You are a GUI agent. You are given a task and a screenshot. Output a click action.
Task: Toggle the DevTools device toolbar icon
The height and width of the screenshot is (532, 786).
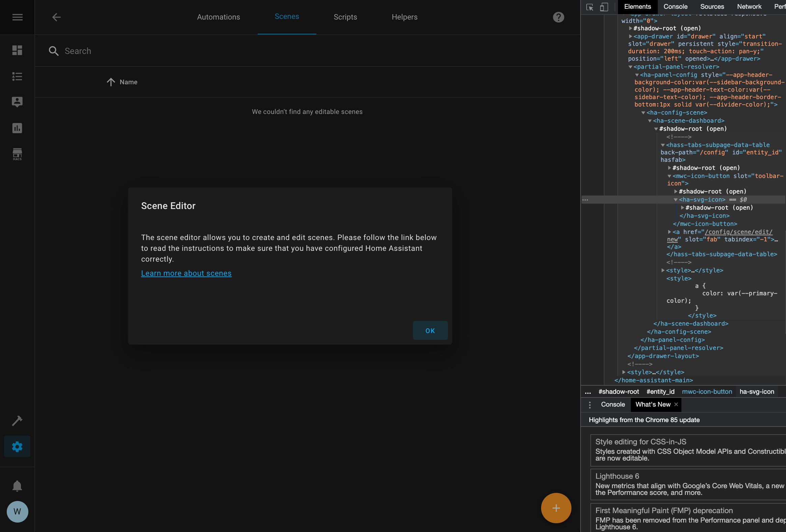605,7
